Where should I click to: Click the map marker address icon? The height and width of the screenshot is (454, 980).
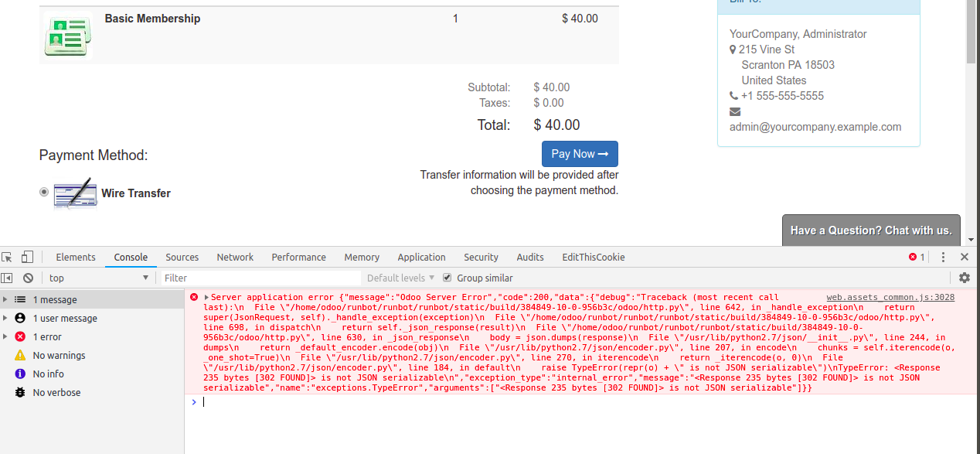click(x=733, y=49)
